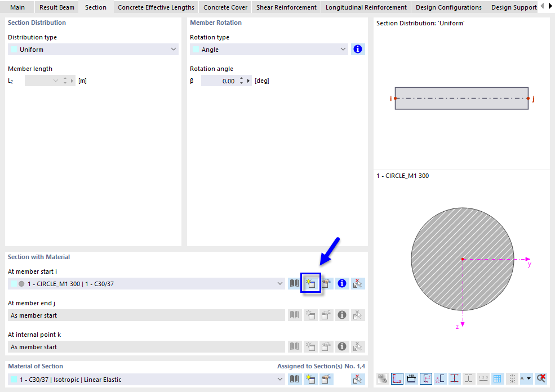Open Rotation type Angle dropdown
This screenshot has width=555, height=392.
(x=343, y=49)
